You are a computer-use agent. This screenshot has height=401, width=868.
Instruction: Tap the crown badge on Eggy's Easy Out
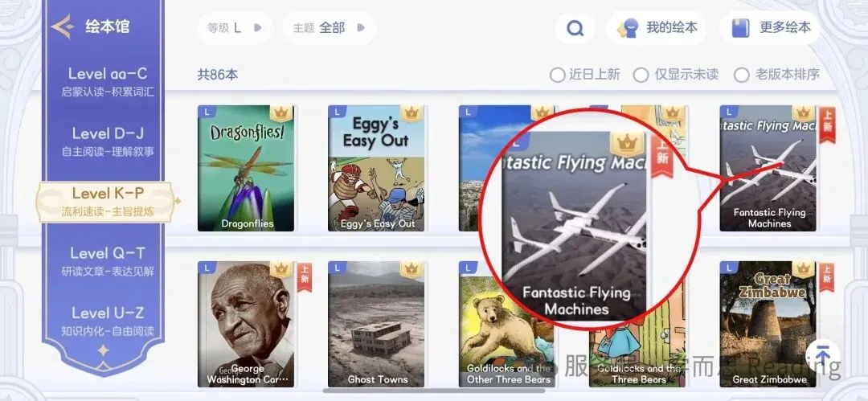pyautogui.click(x=411, y=113)
